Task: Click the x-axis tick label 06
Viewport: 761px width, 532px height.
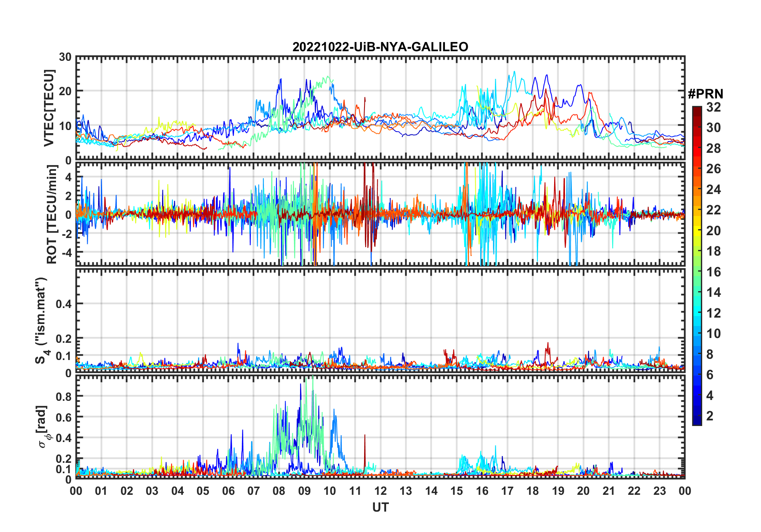Action: (x=228, y=491)
